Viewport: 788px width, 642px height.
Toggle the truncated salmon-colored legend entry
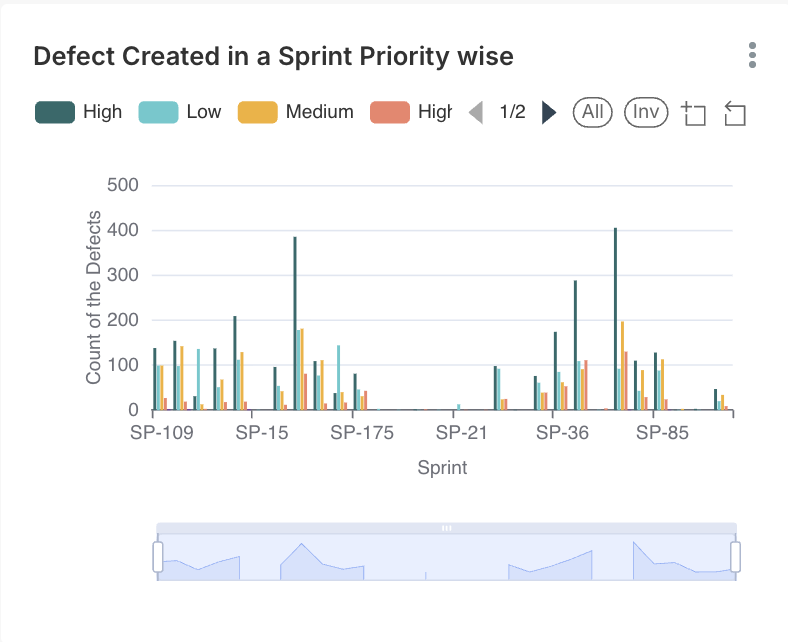(411, 112)
